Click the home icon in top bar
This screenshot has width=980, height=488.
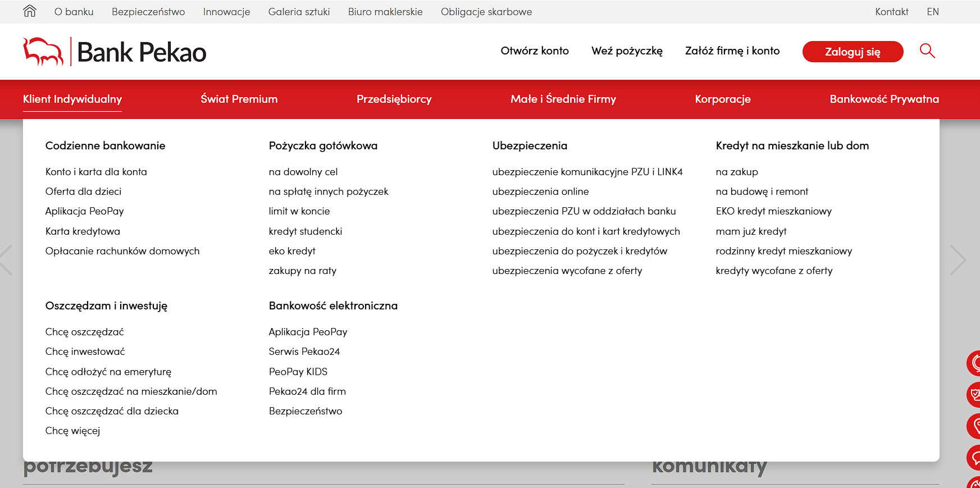point(30,11)
